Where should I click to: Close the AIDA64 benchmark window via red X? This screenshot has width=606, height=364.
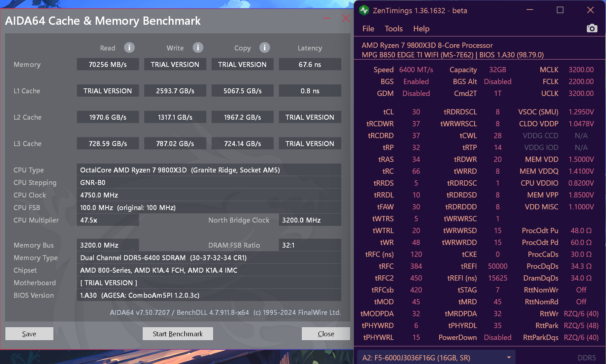click(x=346, y=18)
